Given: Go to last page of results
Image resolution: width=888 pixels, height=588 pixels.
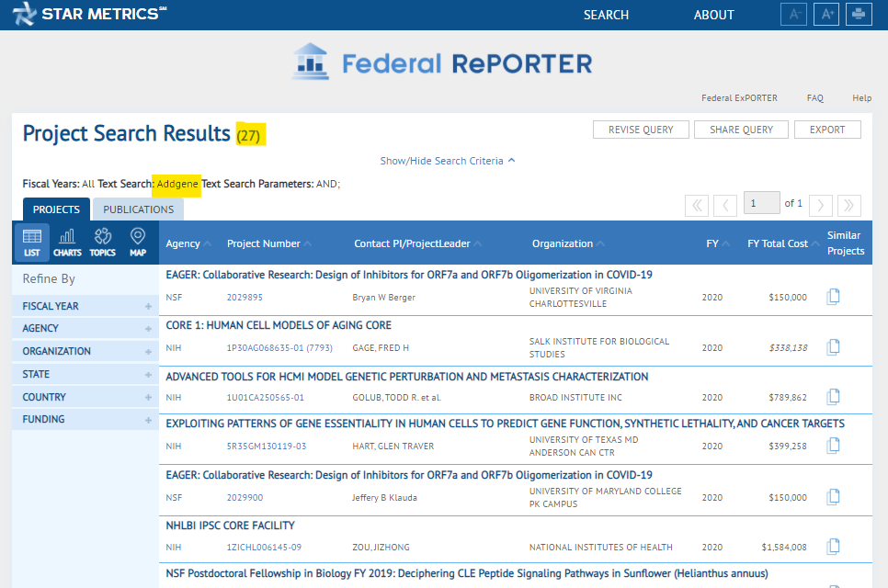Looking at the screenshot, I should [x=848, y=206].
